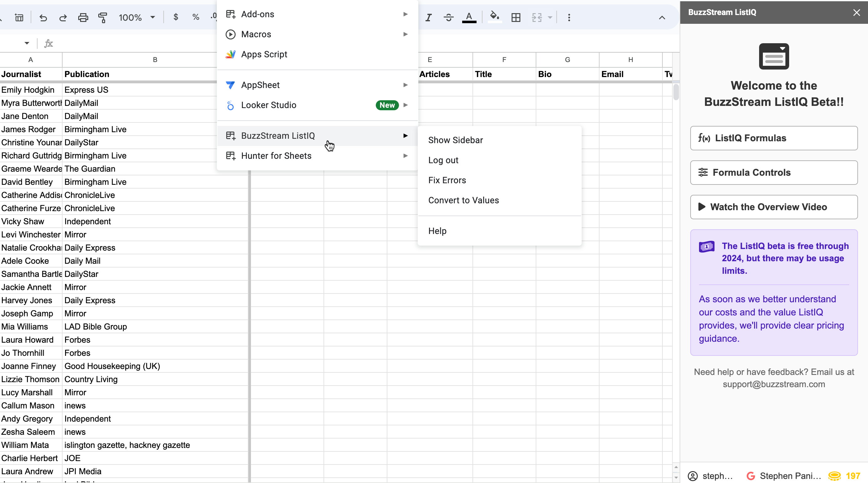Toggle italic formatting
The height and width of the screenshot is (483, 868).
pyautogui.click(x=428, y=18)
